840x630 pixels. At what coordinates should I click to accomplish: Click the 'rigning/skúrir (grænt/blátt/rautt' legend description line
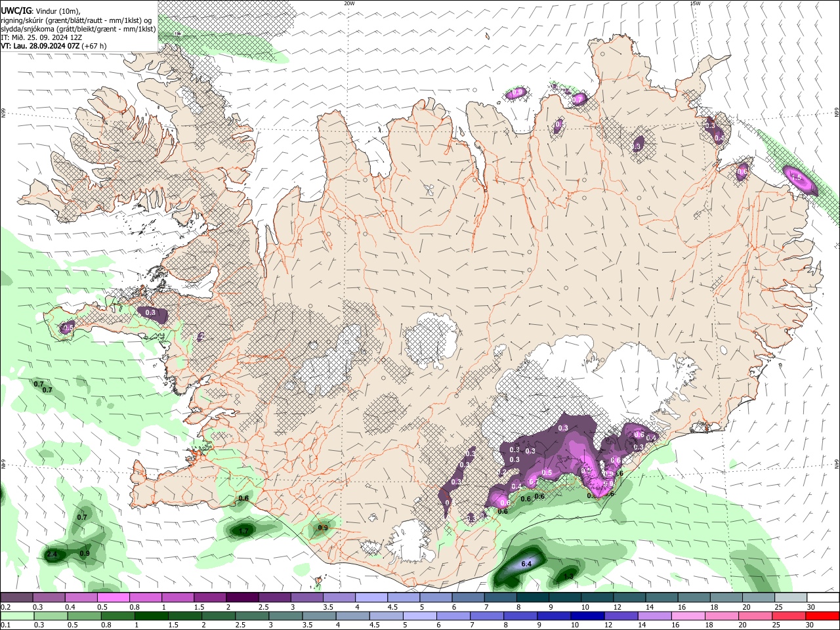(x=76, y=20)
